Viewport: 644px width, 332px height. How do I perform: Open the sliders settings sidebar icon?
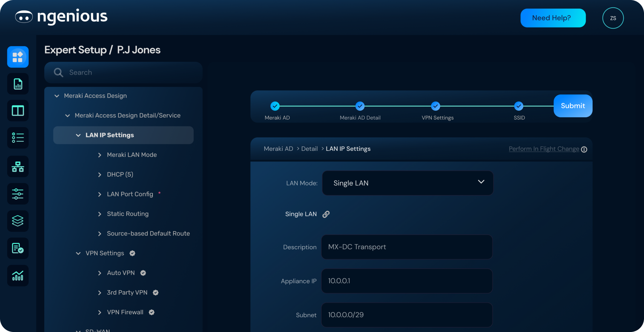(18, 194)
